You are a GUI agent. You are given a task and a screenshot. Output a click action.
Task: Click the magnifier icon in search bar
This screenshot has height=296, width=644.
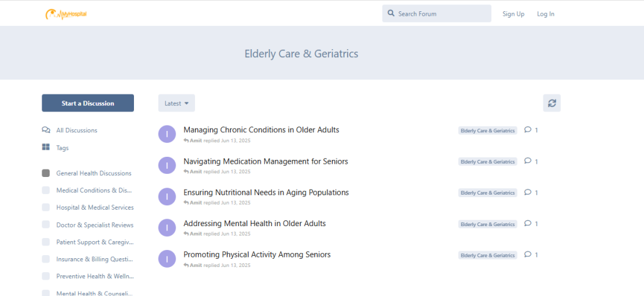[x=391, y=13]
